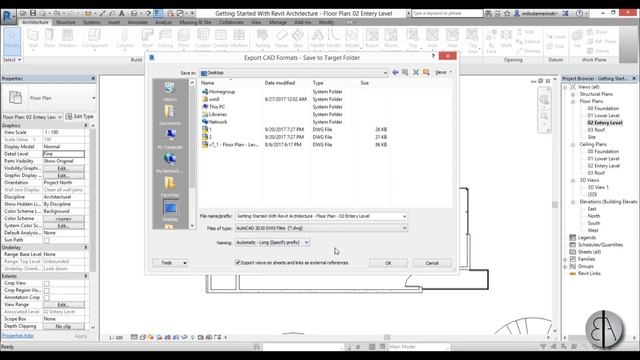Select 01 Lower Level under Floor Plans
The width and height of the screenshot is (640, 360).
603,116
